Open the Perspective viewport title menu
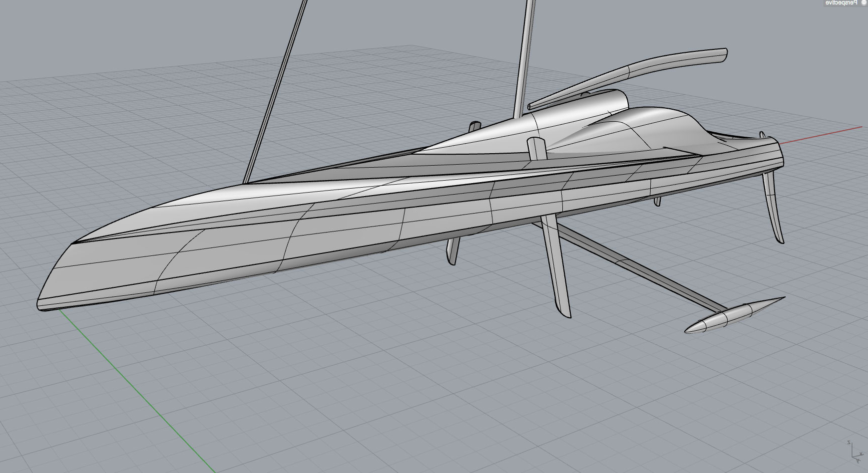Image resolution: width=868 pixels, height=473 pixels. click(x=840, y=3)
